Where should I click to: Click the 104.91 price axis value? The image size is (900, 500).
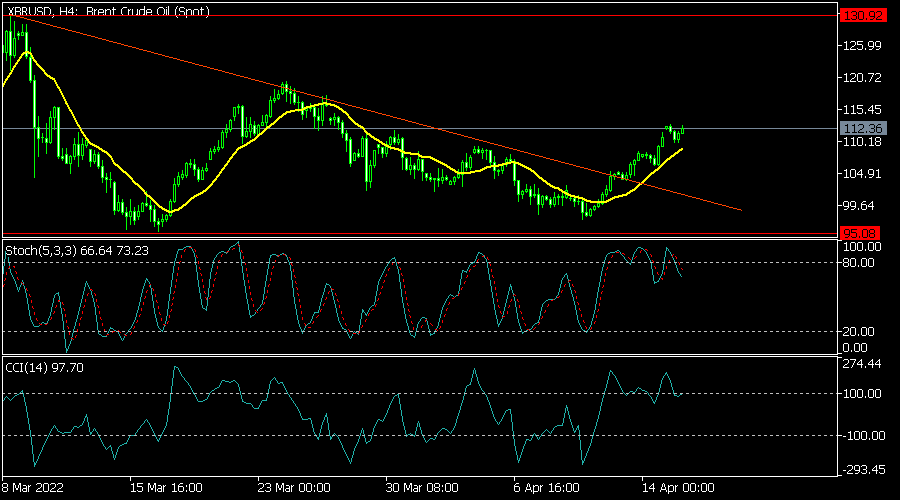(x=862, y=173)
